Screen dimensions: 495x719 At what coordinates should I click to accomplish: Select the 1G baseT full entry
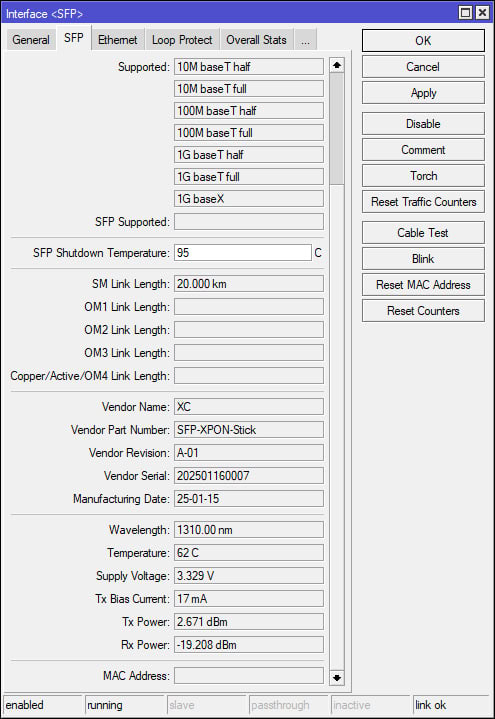point(249,177)
